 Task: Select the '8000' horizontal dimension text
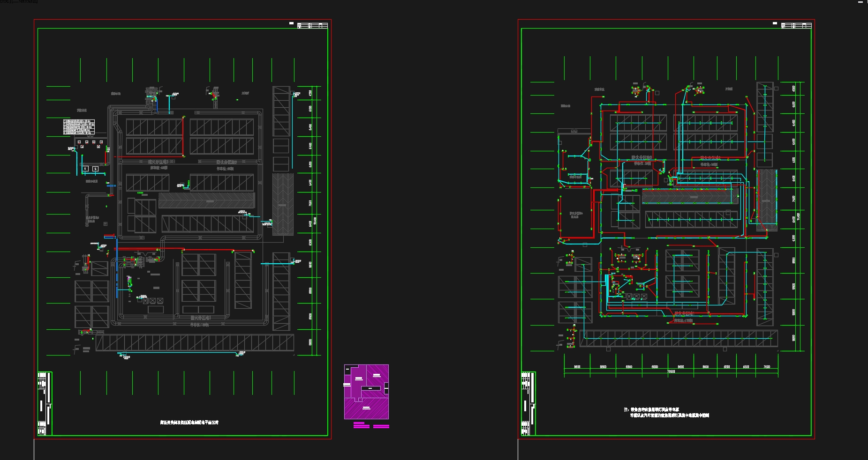click(705, 367)
